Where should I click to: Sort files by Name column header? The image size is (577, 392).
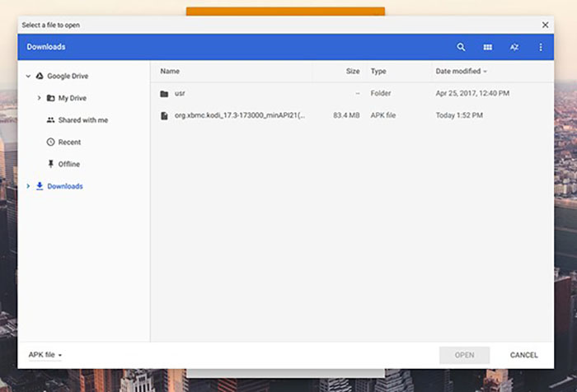tap(170, 72)
